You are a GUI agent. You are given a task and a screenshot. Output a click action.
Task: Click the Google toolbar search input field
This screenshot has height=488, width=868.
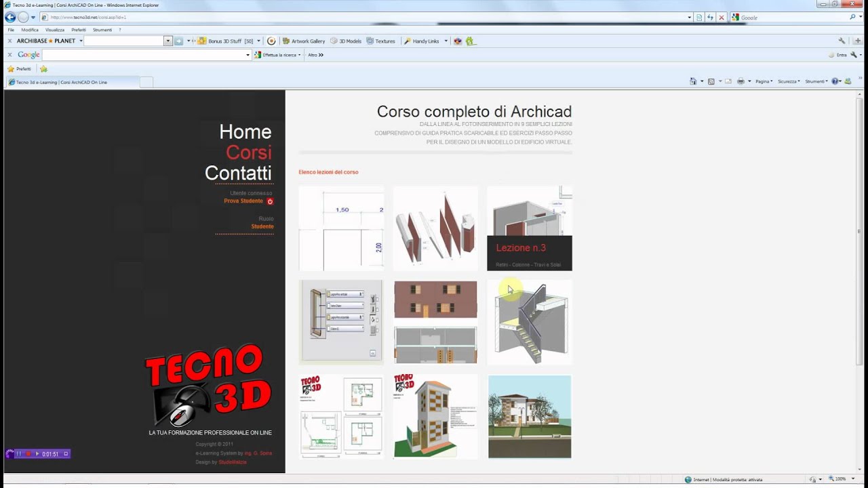point(146,55)
